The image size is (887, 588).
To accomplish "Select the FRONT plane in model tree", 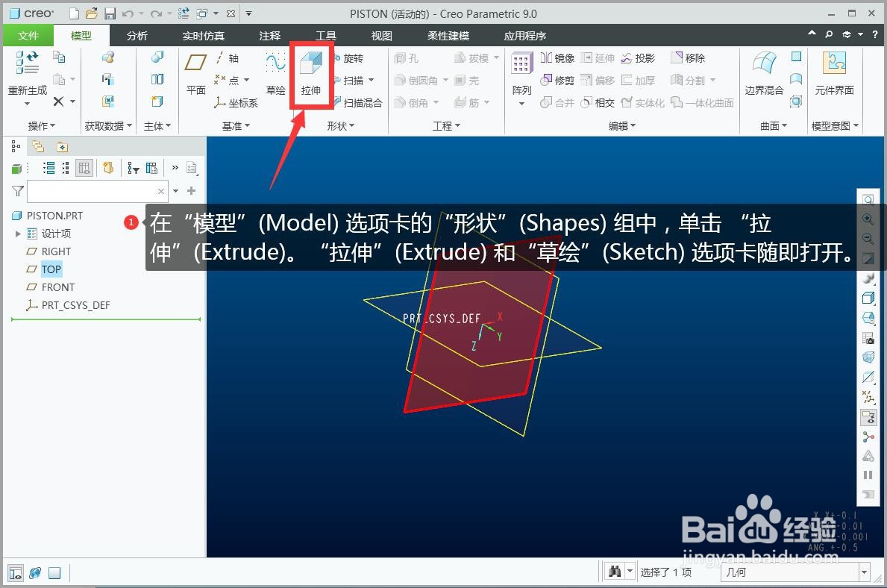I will (57, 287).
